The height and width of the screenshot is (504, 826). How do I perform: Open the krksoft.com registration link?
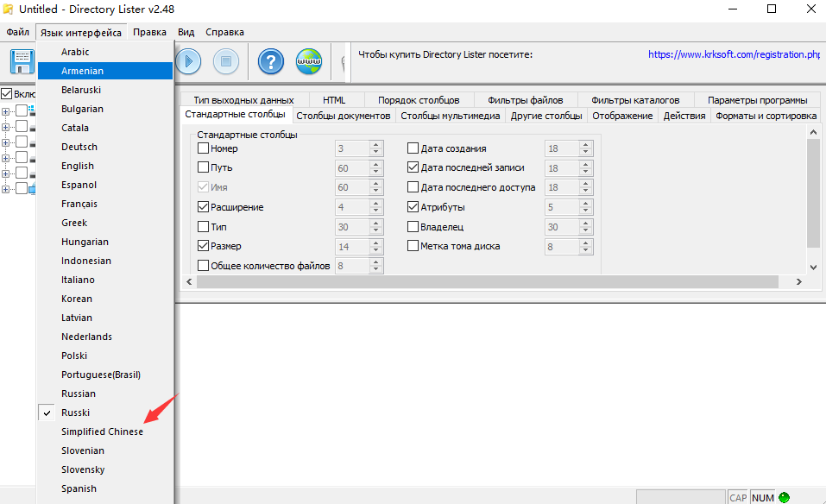coord(734,54)
